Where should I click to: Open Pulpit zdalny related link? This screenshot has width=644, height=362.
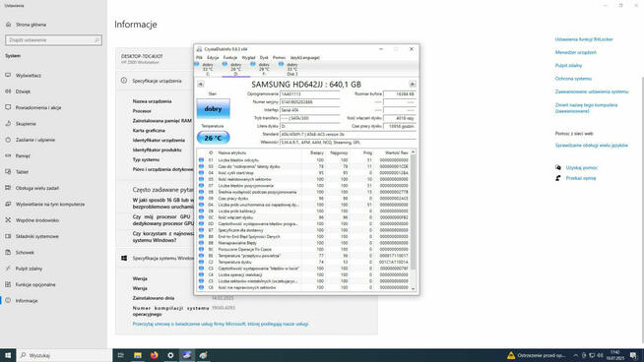pyautogui.click(x=568, y=66)
